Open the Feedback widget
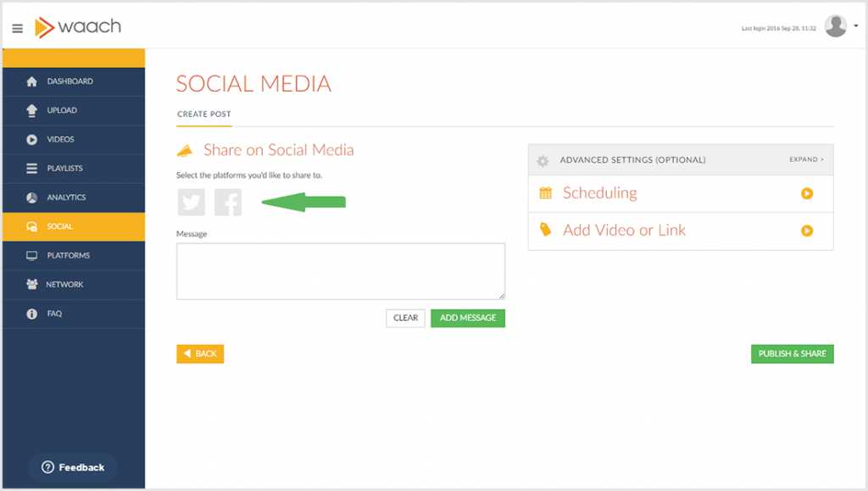The image size is (868, 491). [73, 467]
